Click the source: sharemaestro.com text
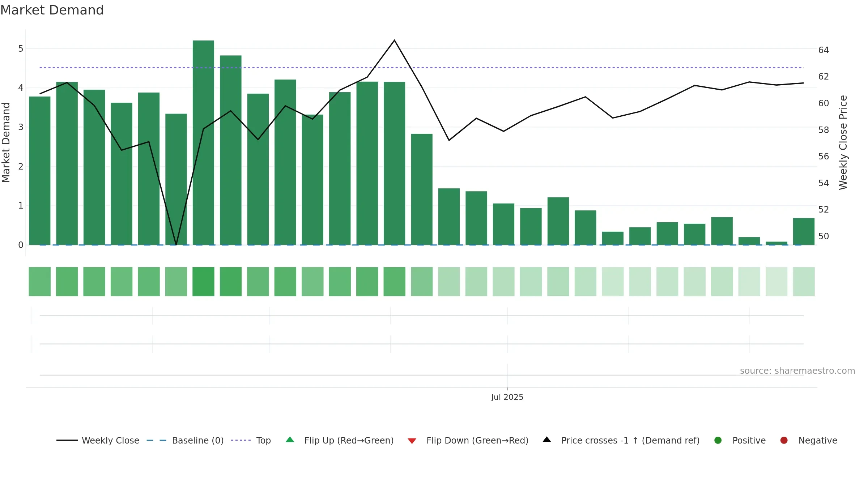The height and width of the screenshot is (488, 868). click(x=797, y=371)
